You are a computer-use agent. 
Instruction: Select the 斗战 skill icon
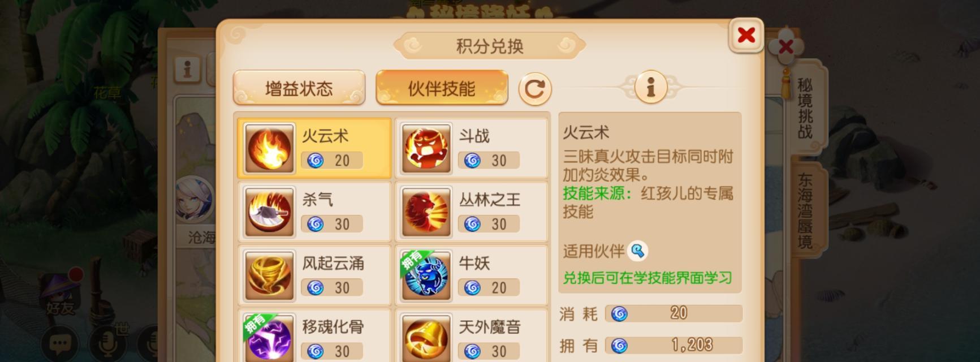[426, 148]
